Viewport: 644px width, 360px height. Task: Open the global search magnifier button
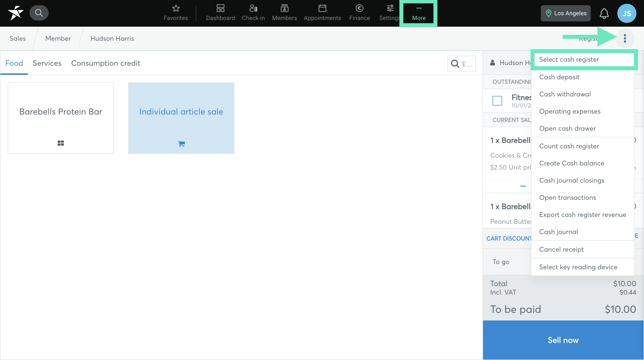[39, 13]
